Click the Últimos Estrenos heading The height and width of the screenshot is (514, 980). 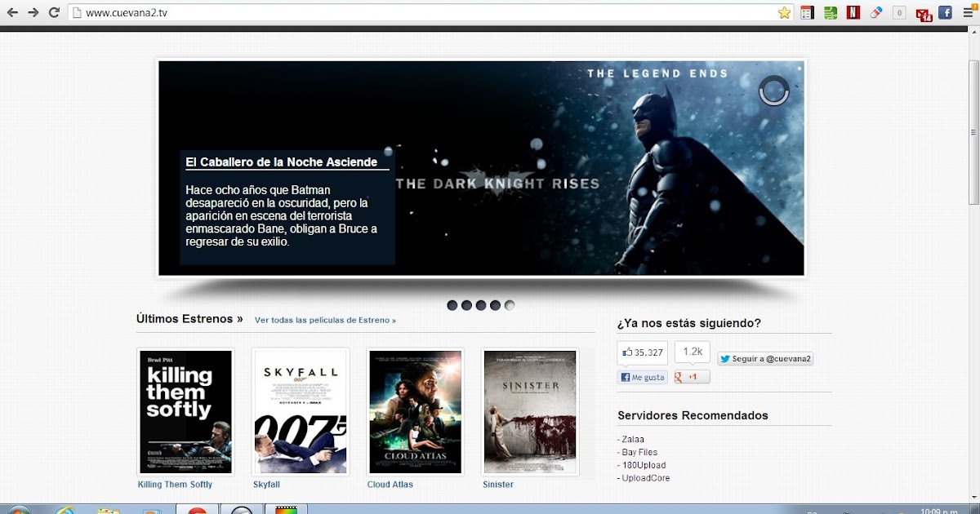tap(189, 319)
